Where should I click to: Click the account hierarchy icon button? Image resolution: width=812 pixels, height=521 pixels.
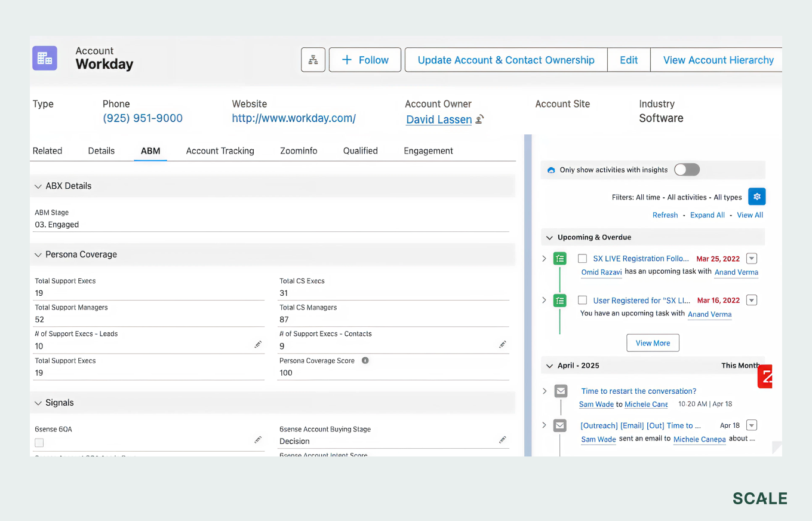point(313,60)
